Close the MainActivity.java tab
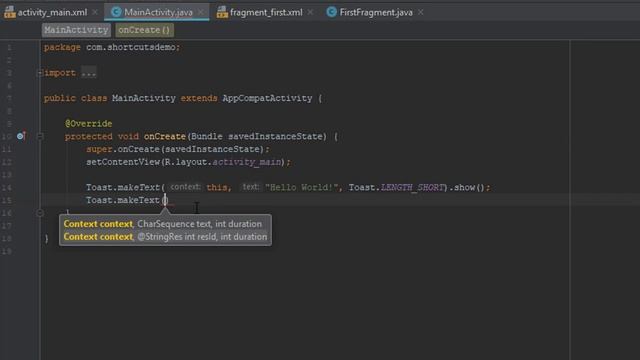This screenshot has height=360, width=640. point(200,13)
